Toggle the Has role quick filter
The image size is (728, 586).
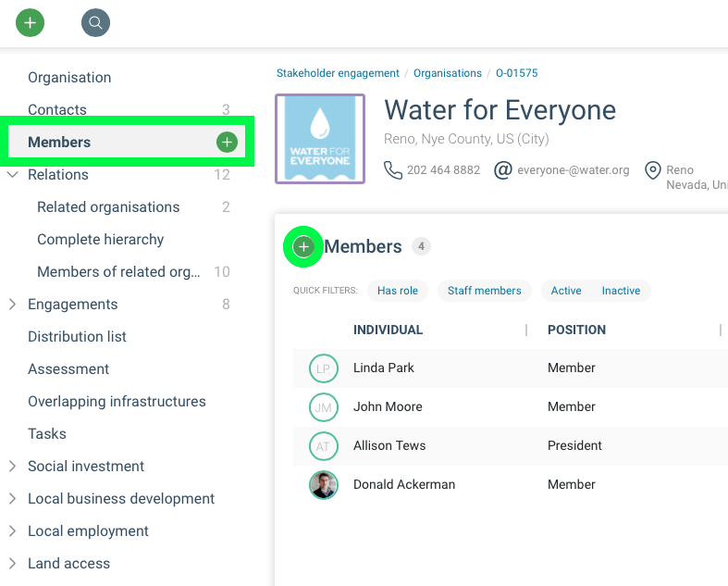398,291
